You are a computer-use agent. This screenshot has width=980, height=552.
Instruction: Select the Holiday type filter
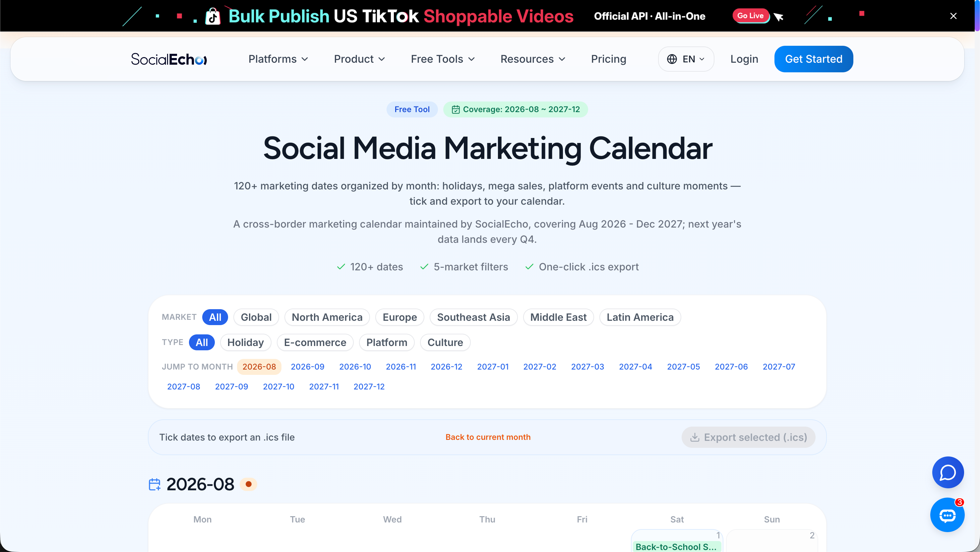click(x=245, y=342)
